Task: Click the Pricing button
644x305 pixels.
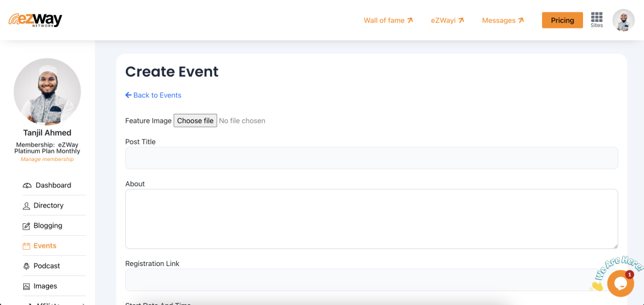Action: [x=562, y=20]
